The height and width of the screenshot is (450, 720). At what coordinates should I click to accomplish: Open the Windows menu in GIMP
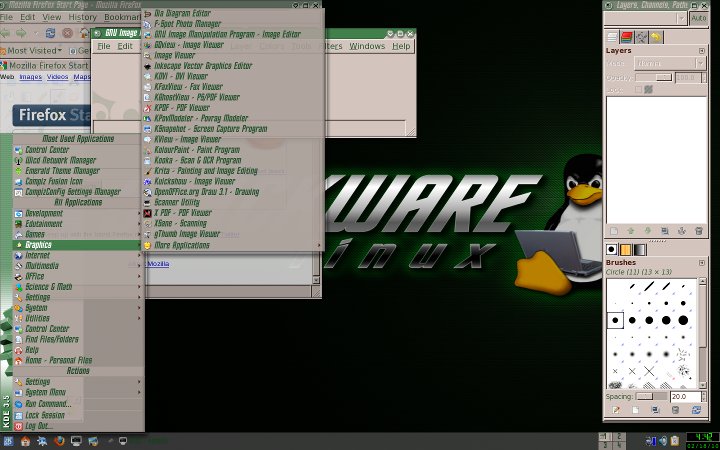367,46
